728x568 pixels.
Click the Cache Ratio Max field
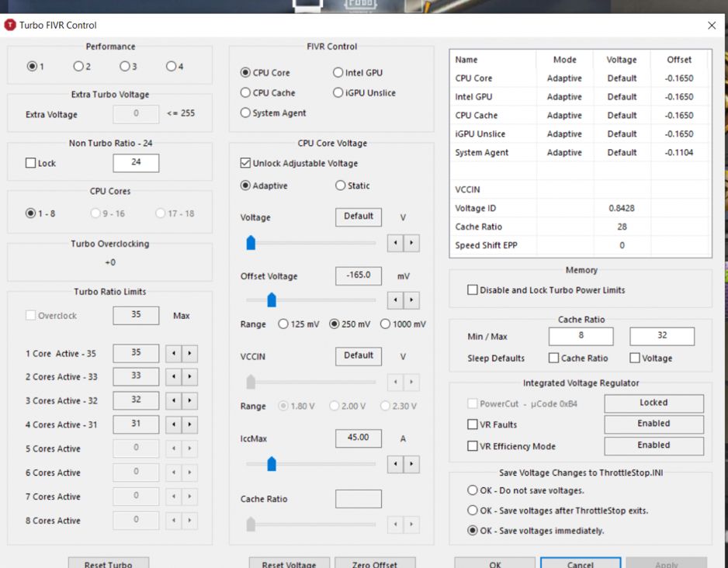(x=662, y=336)
